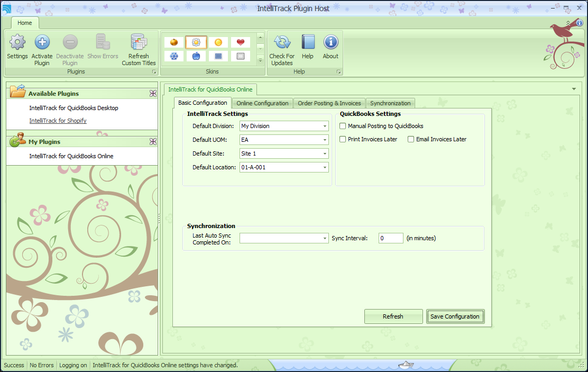Select IntelliTrack for QuickBooks Online in My Plugins

pyautogui.click(x=71, y=156)
